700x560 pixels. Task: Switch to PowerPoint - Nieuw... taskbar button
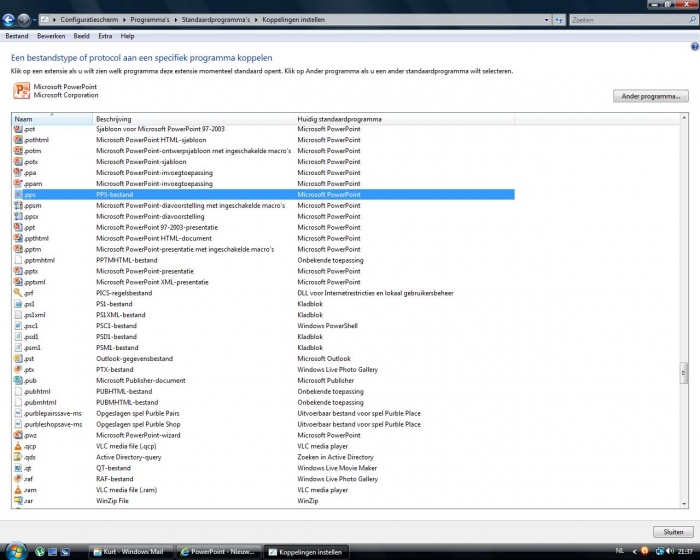[219, 552]
